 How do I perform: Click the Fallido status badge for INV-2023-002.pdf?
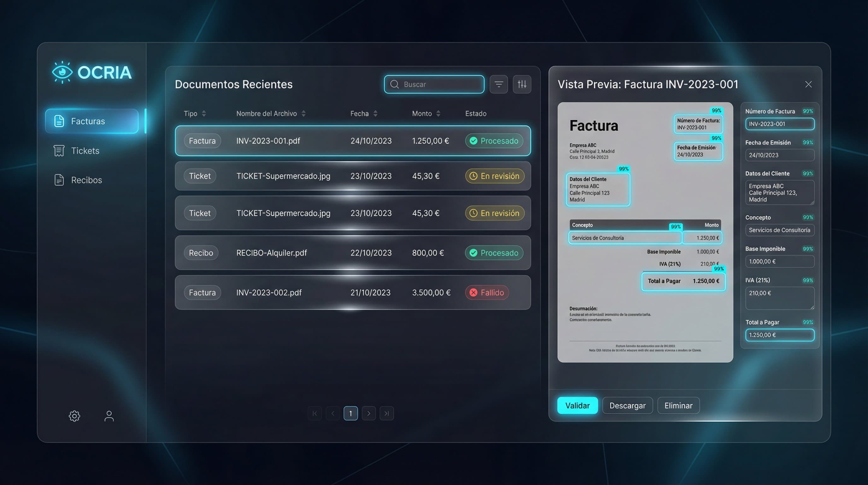point(487,292)
